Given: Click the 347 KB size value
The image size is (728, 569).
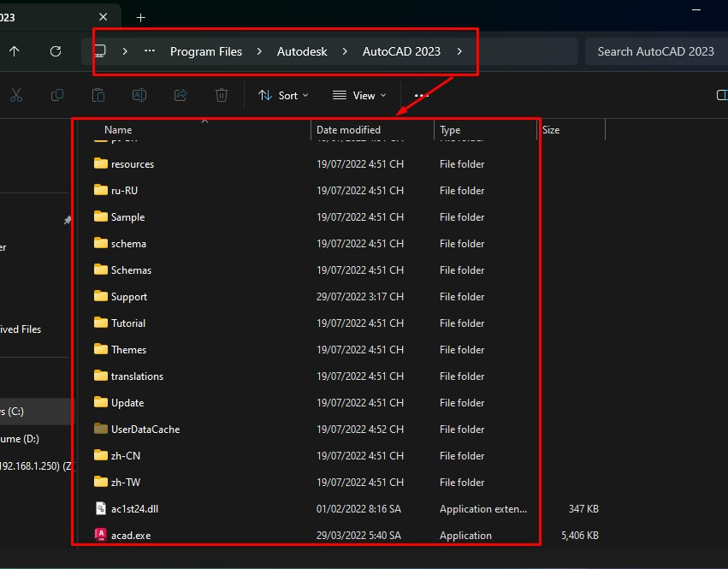Looking at the screenshot, I should click(x=583, y=508).
